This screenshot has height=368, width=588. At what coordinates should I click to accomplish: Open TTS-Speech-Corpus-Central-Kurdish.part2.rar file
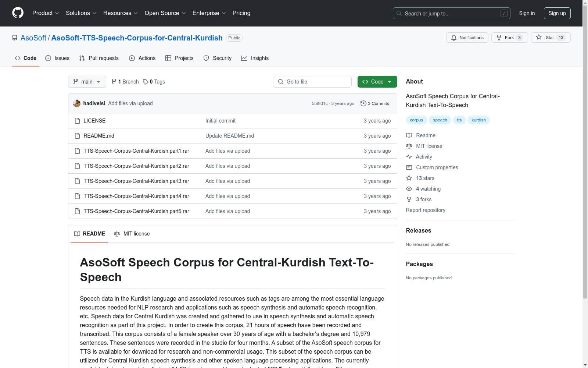136,166
